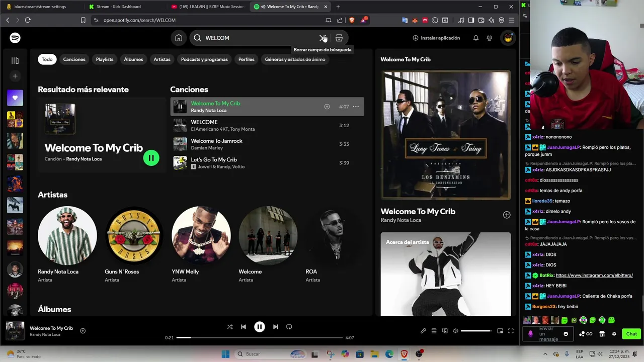Image resolution: width=644 pixels, height=362 pixels.
Task: Click in the Spotify search input field
Action: pos(260,38)
